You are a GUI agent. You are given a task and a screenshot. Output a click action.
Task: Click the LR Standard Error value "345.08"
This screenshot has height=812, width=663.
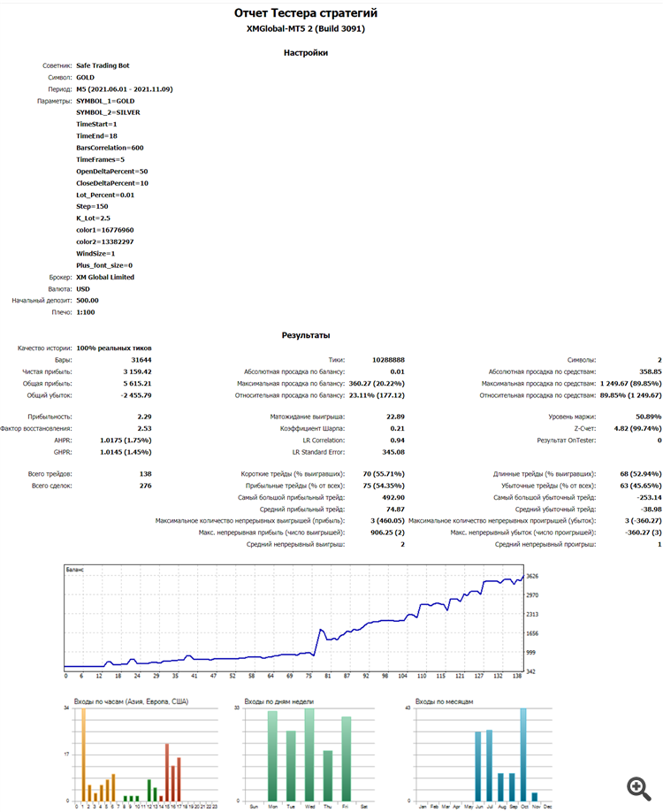pos(393,453)
